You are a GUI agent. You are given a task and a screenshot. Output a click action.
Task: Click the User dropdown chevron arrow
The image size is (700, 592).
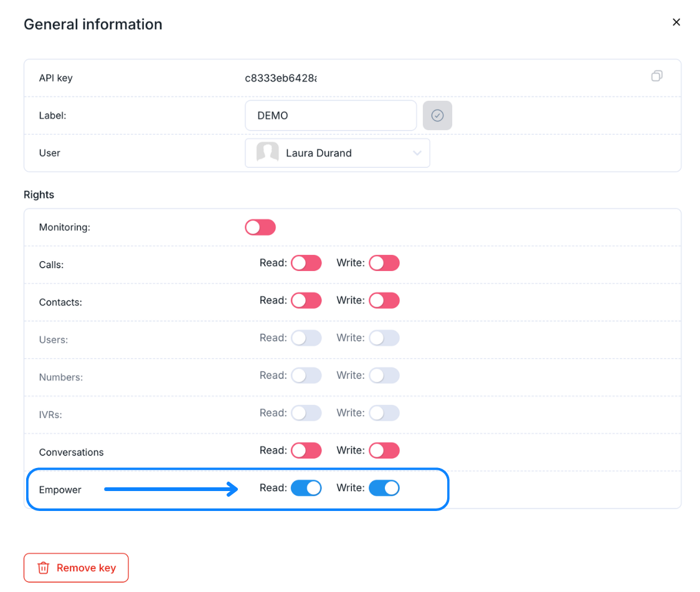point(417,153)
